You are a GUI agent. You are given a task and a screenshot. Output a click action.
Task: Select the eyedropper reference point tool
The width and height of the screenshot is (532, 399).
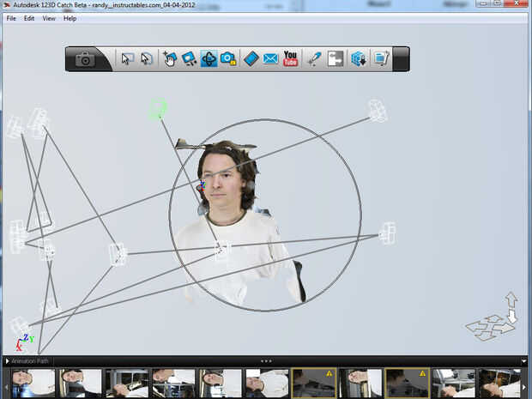314,58
